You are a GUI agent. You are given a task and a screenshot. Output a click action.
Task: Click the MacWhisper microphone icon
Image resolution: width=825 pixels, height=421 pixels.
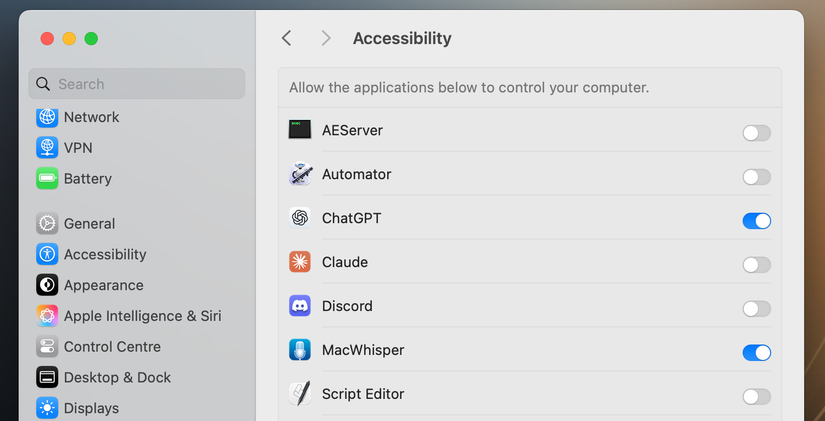point(300,350)
